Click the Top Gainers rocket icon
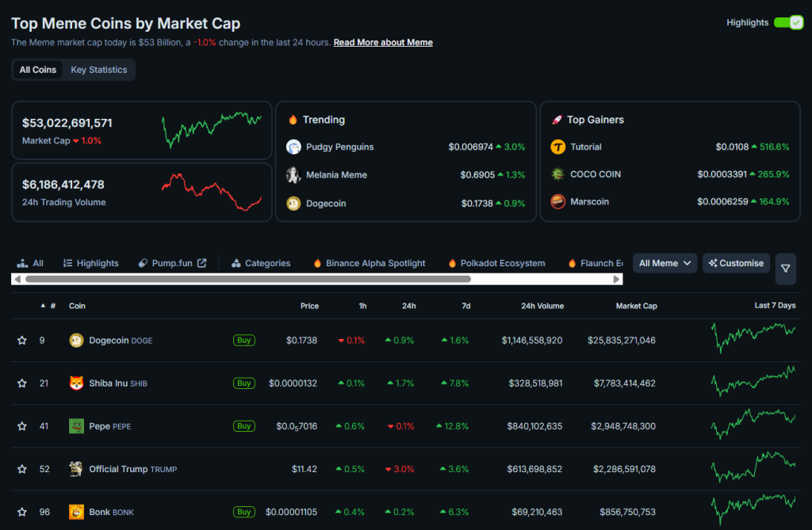This screenshot has height=530, width=812. [557, 120]
